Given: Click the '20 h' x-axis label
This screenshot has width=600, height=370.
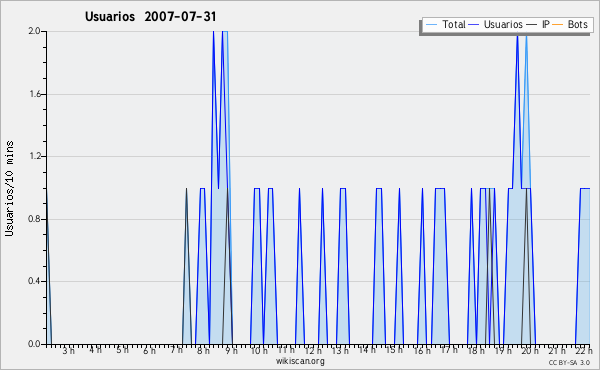Looking at the screenshot, I should coord(530,351).
